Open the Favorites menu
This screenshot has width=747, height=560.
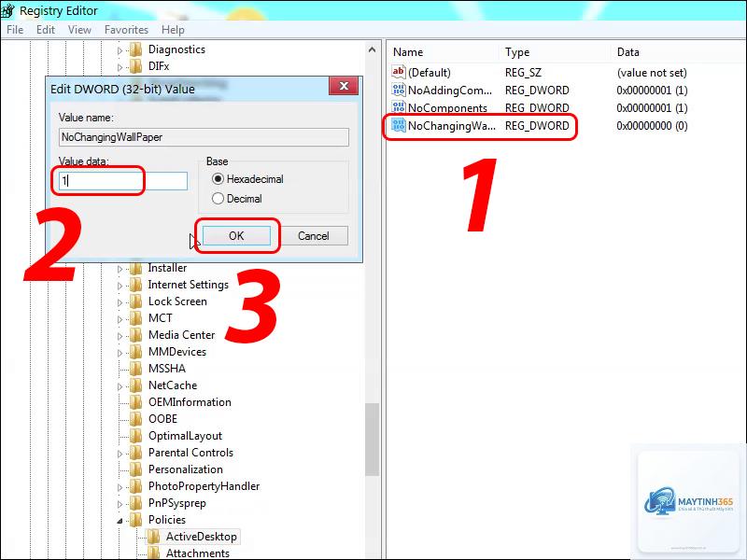coord(126,30)
